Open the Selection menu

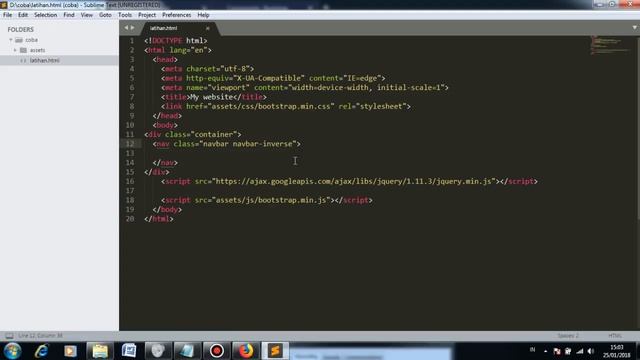coord(45,15)
